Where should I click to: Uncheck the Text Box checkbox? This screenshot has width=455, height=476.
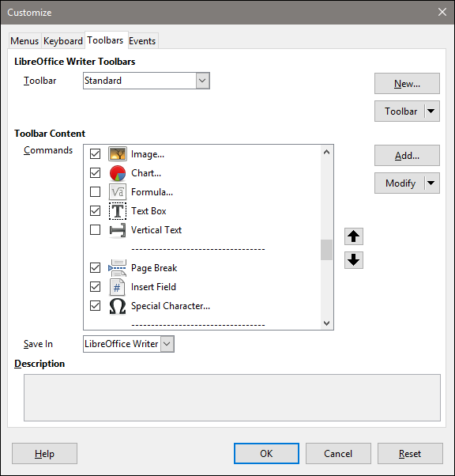(96, 210)
